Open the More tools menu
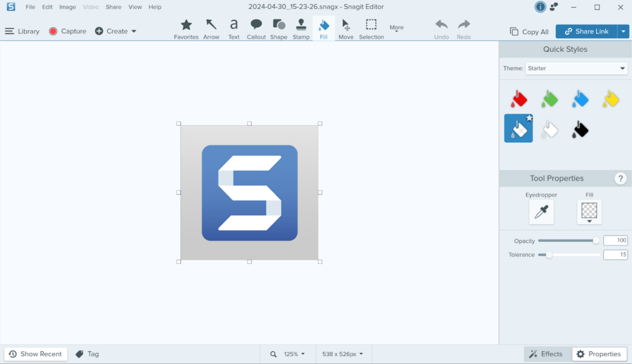Screen dimensions: 632x364 point(396,28)
